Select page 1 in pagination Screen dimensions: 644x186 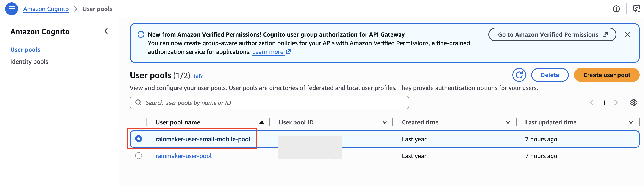pyautogui.click(x=604, y=103)
